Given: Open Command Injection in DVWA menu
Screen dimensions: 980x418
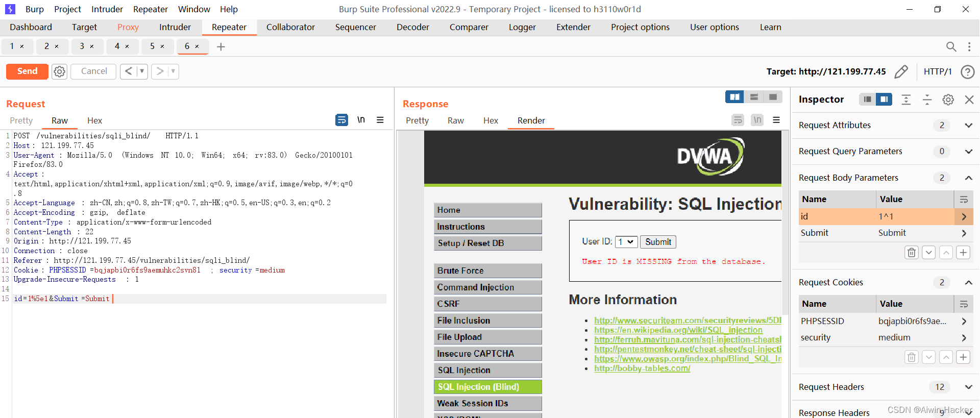Looking at the screenshot, I should pyautogui.click(x=488, y=287).
